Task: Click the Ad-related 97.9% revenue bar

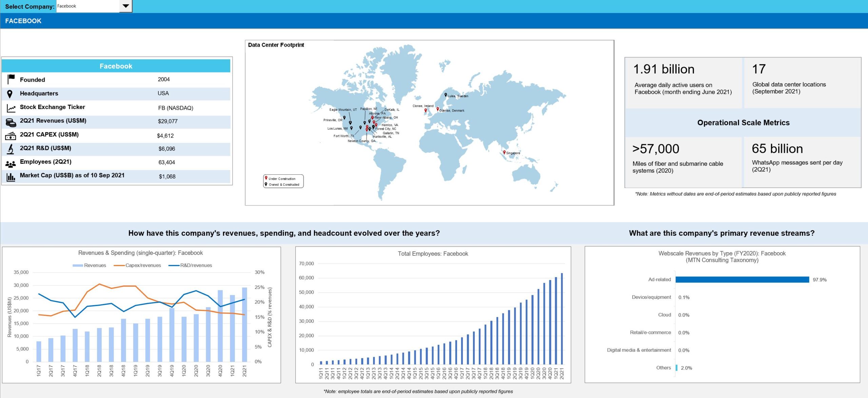Action: 742,279
